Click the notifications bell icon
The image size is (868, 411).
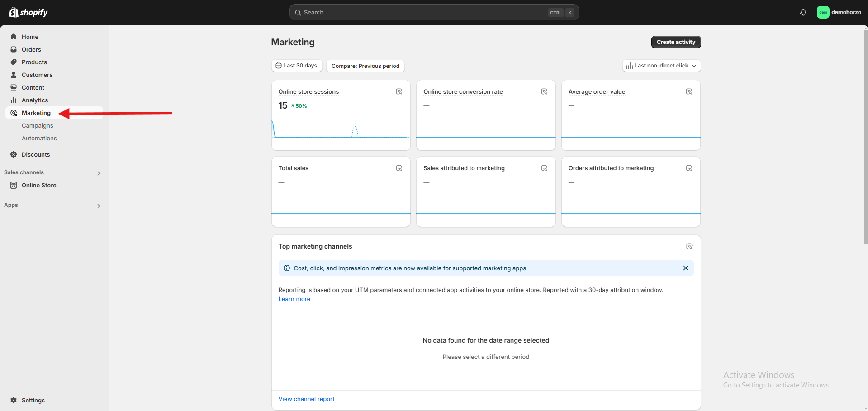803,13
